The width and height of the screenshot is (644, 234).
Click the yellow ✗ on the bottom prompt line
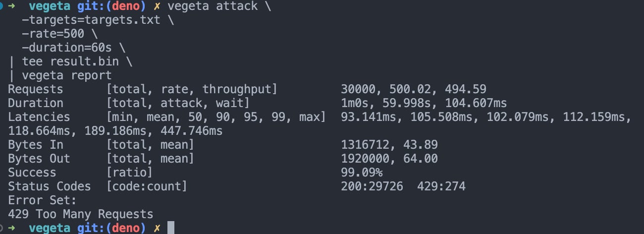157,228
